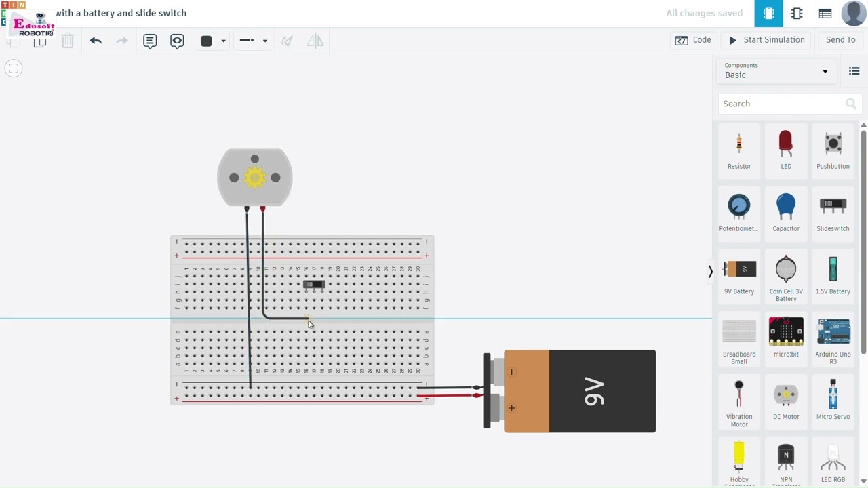Choose the Potentiometer component

739,213
